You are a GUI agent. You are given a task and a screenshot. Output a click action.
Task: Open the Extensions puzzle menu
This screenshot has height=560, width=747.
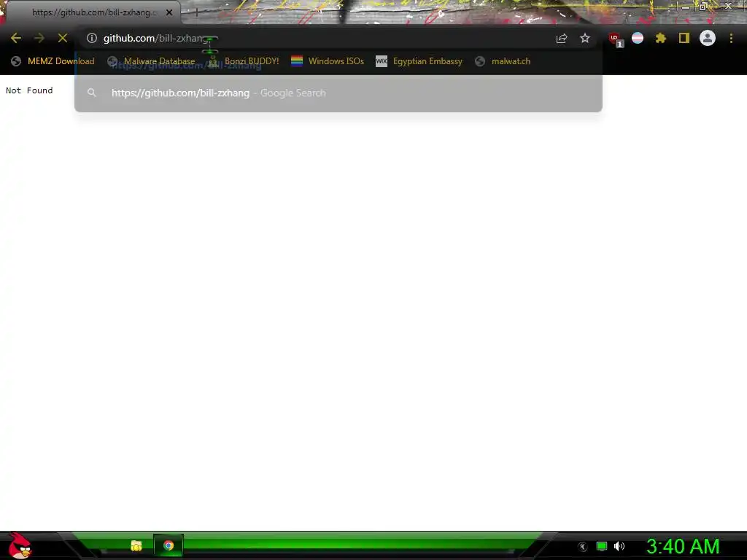tap(661, 38)
